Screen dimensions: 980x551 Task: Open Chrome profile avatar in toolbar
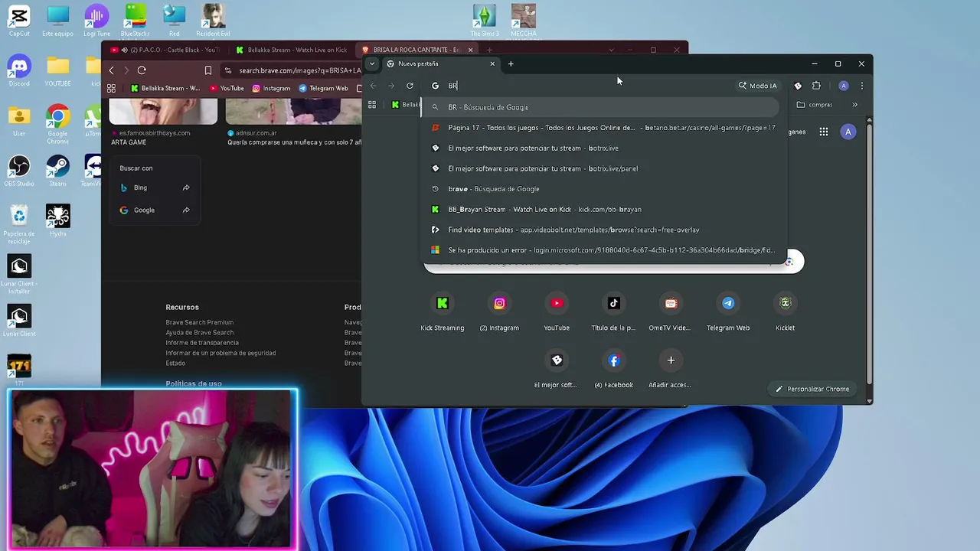pos(843,86)
